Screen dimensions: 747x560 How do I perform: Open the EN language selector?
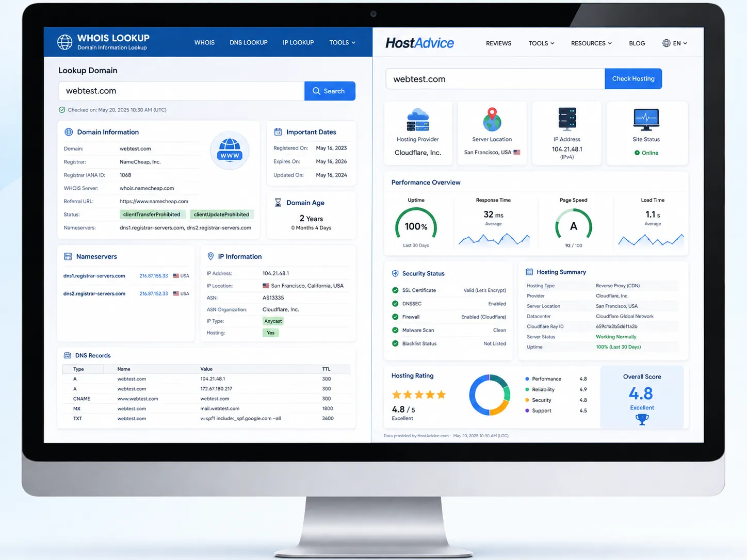675,43
